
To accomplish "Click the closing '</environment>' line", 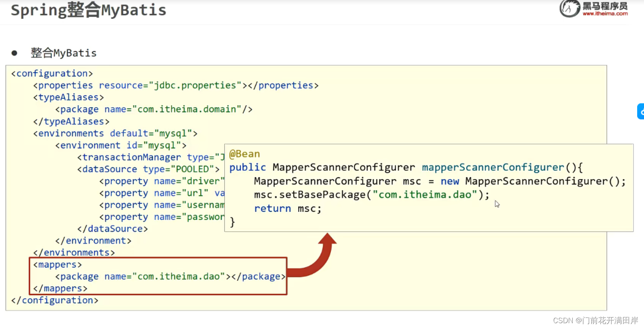I will point(93,241).
